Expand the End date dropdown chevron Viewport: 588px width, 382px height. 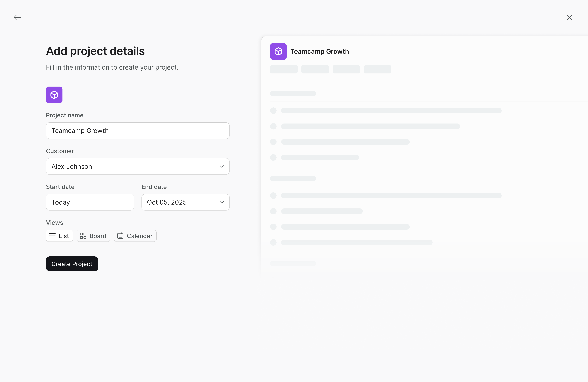tap(222, 202)
